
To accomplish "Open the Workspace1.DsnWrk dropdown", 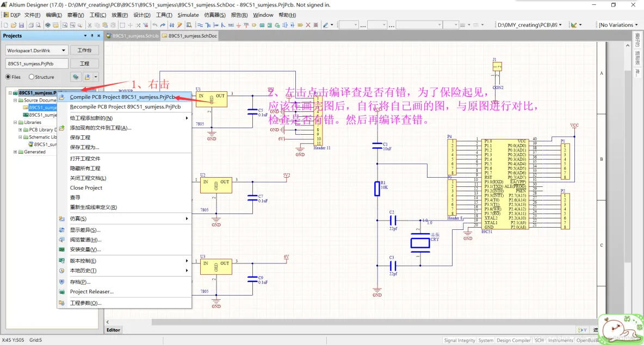I will point(63,51).
